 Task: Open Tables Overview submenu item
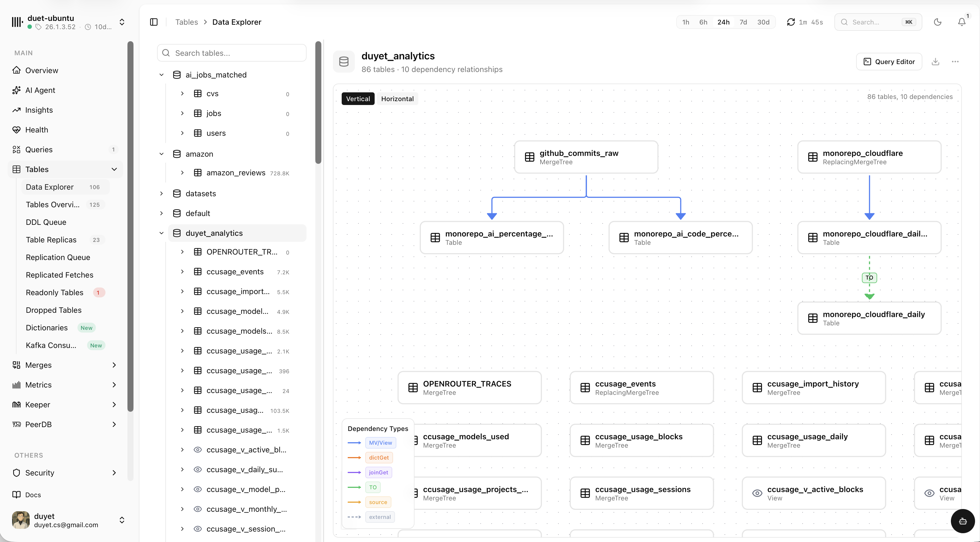[x=65, y=204]
